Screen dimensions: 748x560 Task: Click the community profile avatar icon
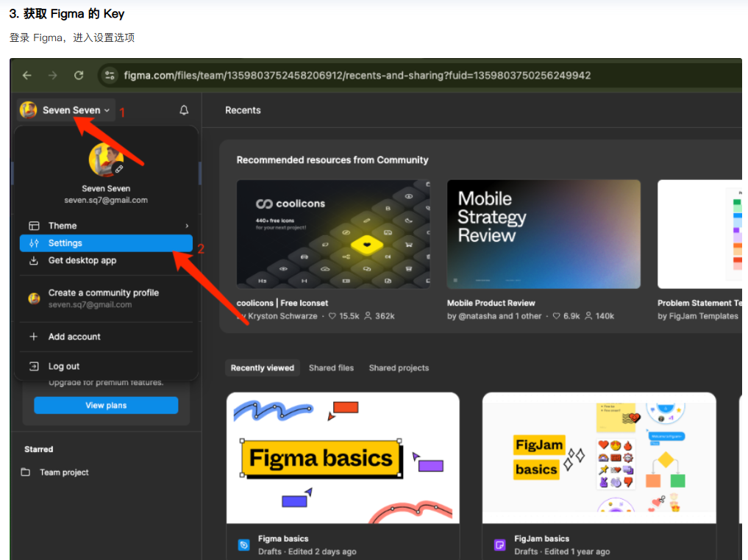coord(34,298)
